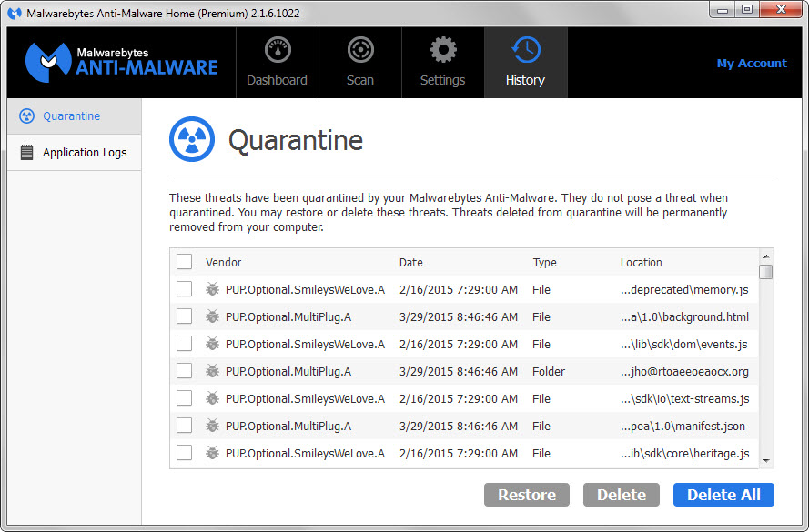Open the Dashboard gauge icon
This screenshot has width=809, height=532.
click(278, 50)
